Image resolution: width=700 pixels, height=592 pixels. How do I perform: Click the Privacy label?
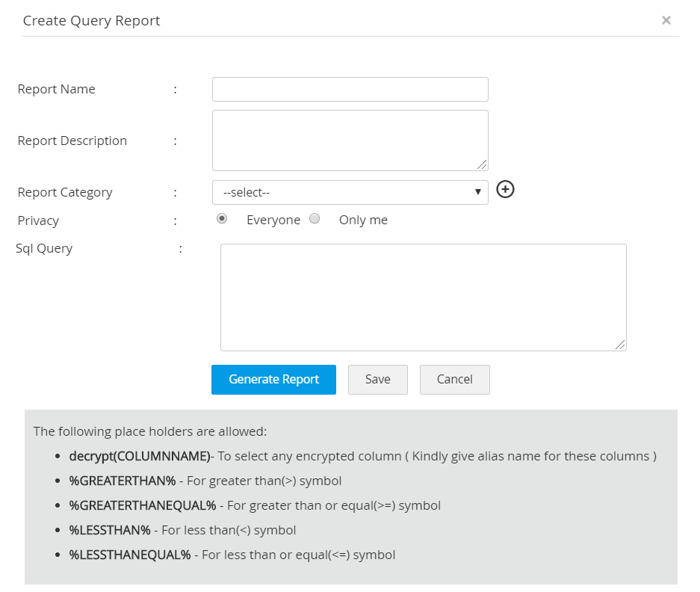(38, 221)
